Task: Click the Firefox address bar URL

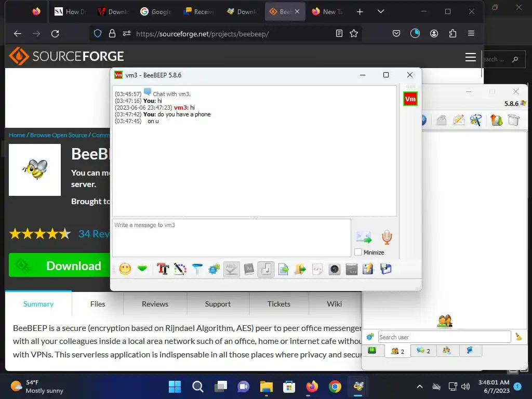Action: pyautogui.click(x=202, y=34)
